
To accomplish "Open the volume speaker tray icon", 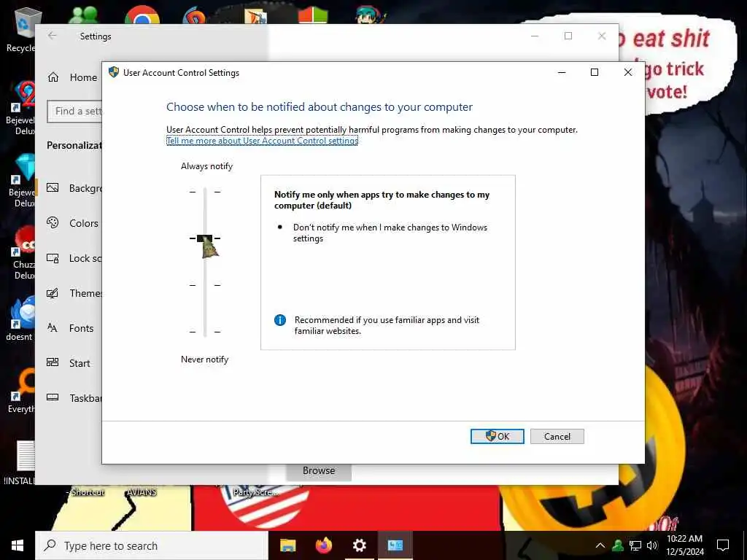I will click(x=652, y=545).
